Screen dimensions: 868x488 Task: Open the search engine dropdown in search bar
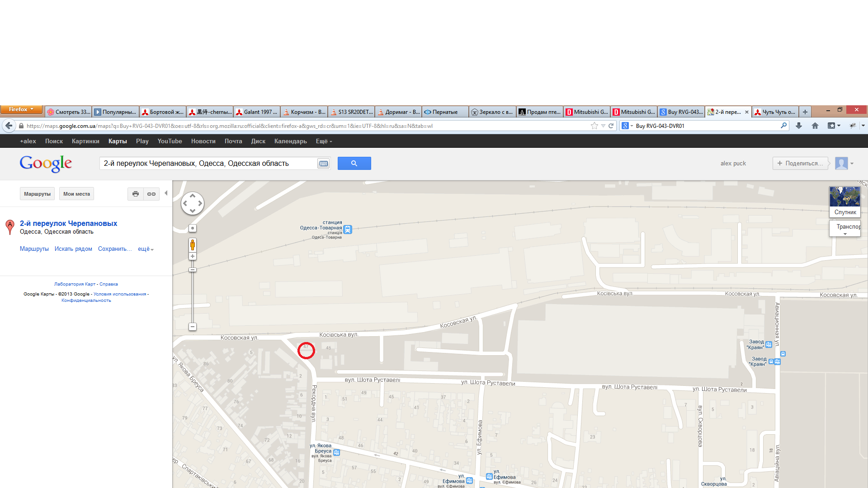pos(627,126)
